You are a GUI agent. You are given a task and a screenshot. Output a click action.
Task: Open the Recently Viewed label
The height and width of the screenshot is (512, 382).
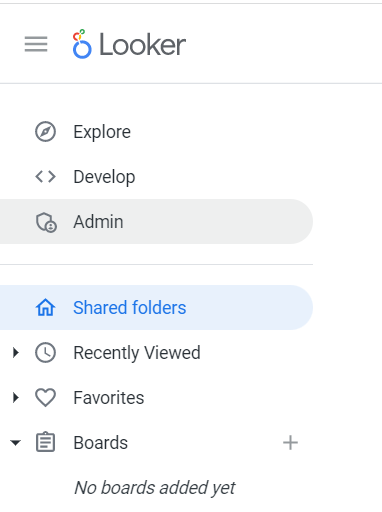[x=137, y=353]
